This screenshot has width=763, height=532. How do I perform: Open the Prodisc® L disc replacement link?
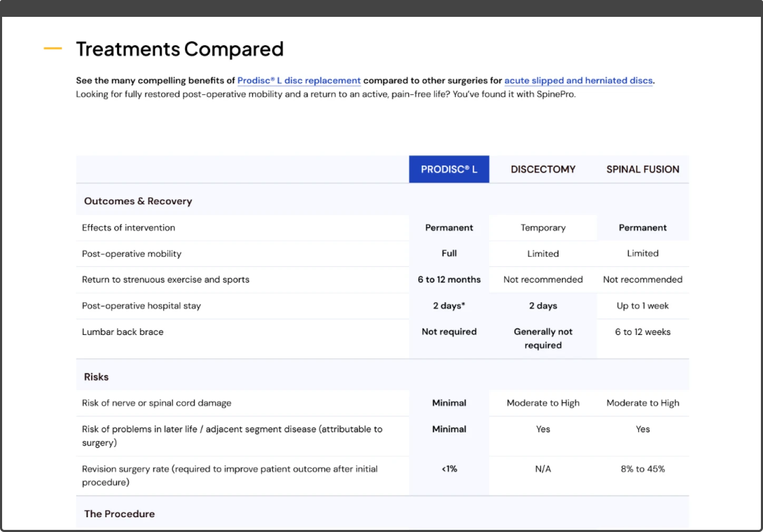(298, 81)
